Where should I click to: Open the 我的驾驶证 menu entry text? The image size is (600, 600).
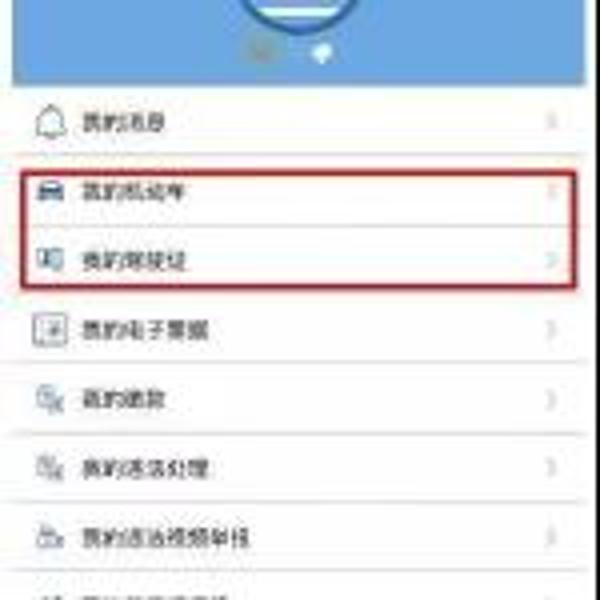(134, 261)
